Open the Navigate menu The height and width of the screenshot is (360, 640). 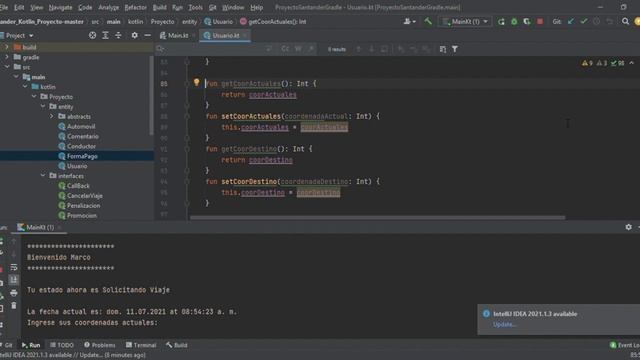pos(60,7)
